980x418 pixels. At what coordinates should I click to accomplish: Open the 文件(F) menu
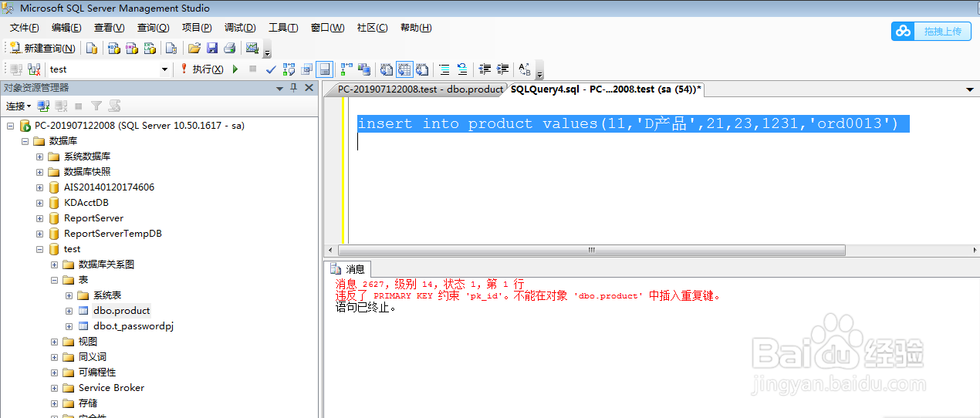[24, 28]
